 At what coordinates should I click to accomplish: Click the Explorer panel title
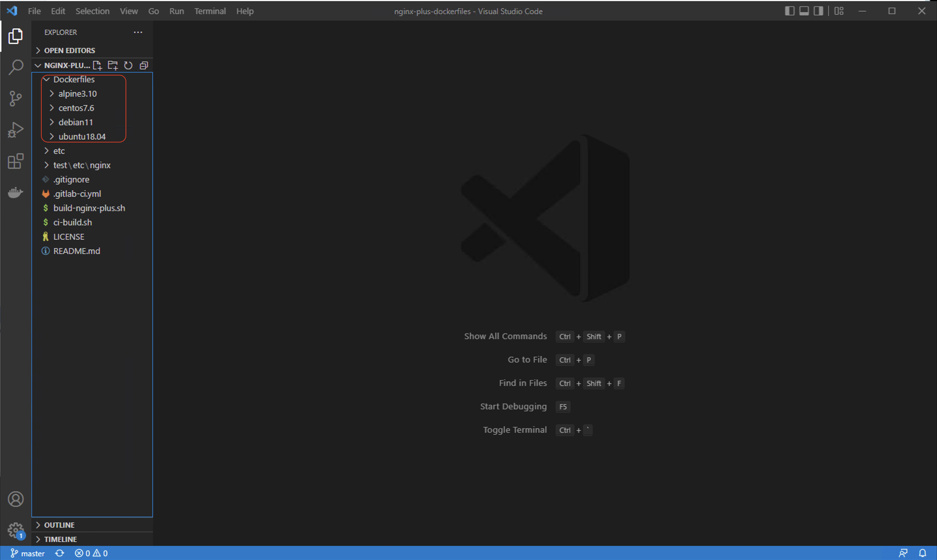pyautogui.click(x=61, y=33)
